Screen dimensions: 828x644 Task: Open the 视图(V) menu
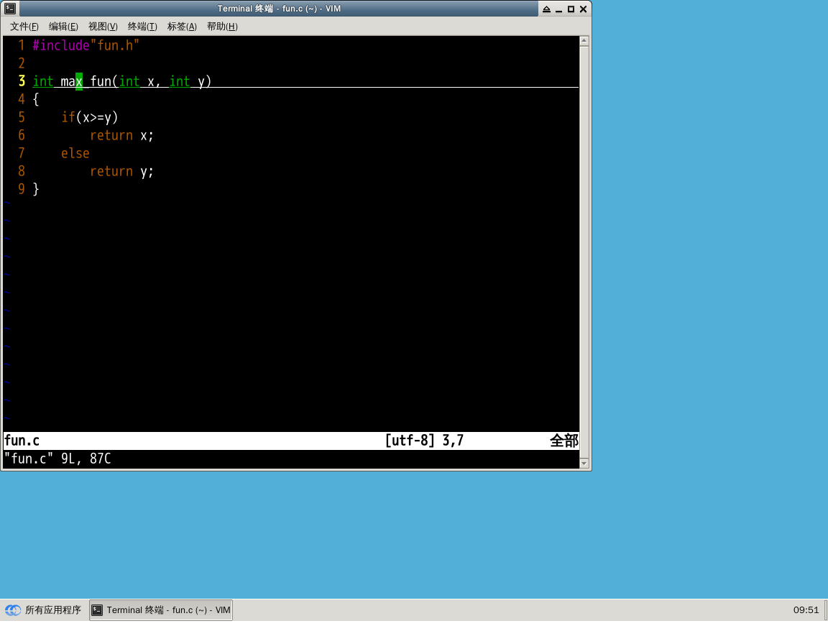[103, 27]
